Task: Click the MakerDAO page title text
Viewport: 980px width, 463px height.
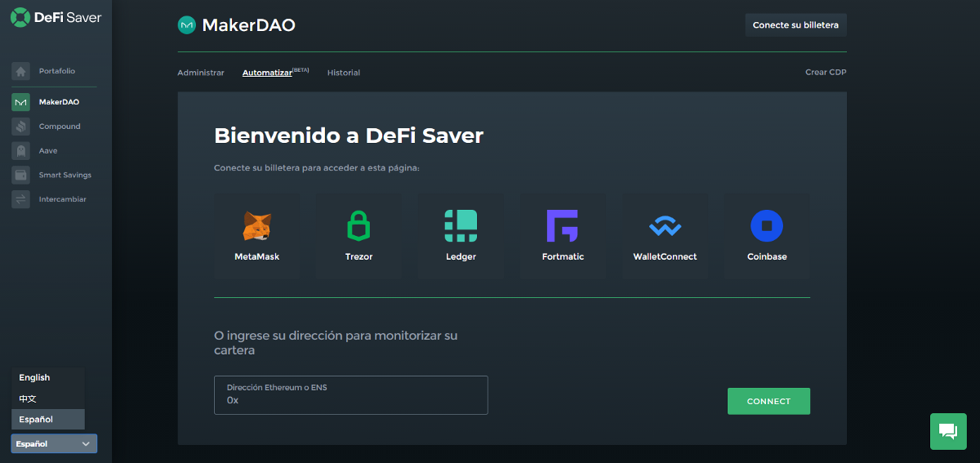Action: point(248,25)
